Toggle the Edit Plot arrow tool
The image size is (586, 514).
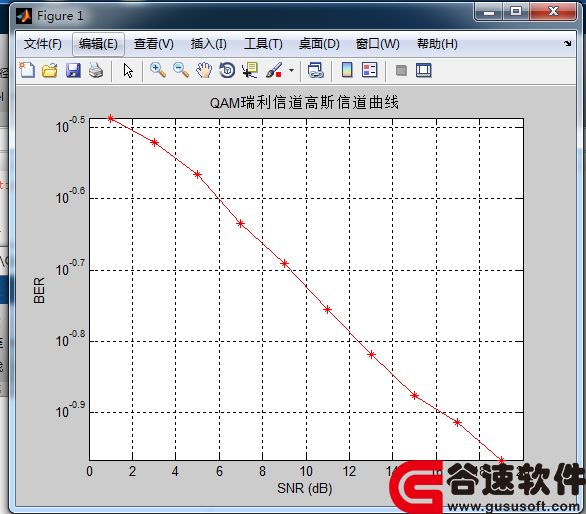[x=128, y=70]
